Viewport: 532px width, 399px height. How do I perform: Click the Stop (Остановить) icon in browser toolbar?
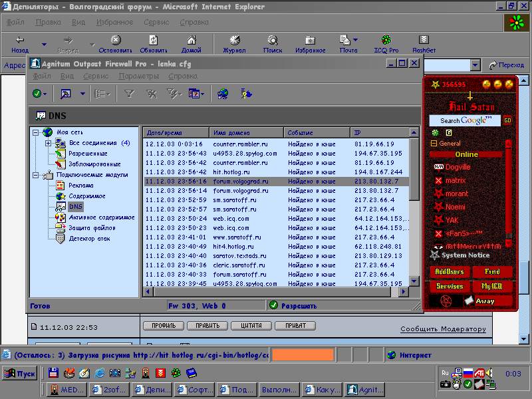tap(116, 41)
